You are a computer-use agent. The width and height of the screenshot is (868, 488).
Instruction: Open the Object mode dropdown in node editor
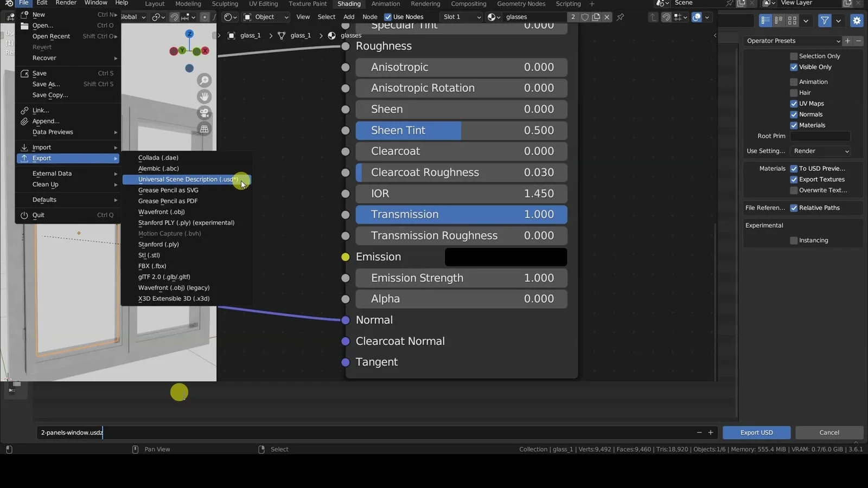click(266, 17)
